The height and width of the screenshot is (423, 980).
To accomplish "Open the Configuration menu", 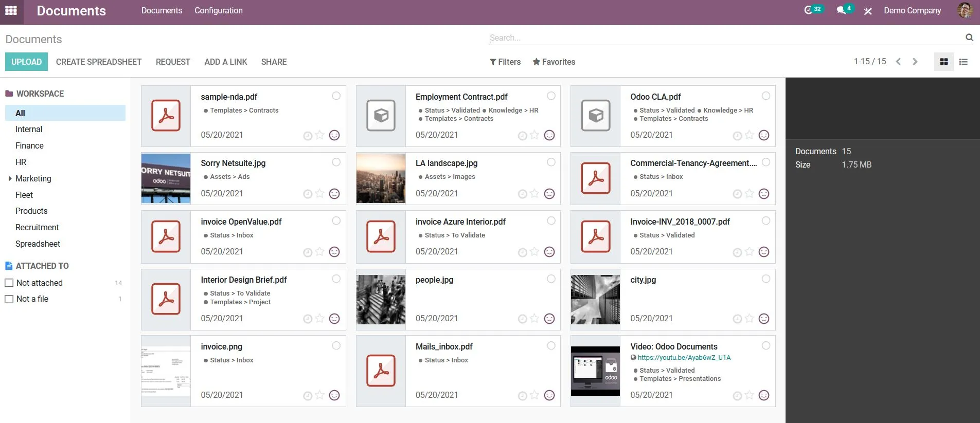I will (x=219, y=10).
